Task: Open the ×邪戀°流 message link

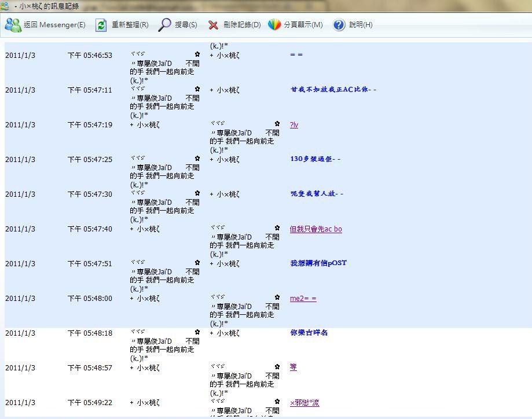Action: (x=304, y=403)
